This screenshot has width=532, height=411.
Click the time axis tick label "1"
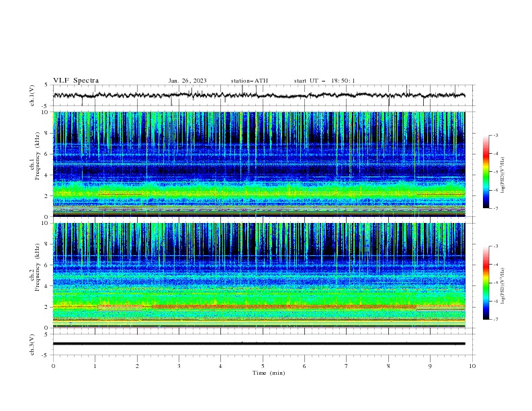click(x=95, y=366)
